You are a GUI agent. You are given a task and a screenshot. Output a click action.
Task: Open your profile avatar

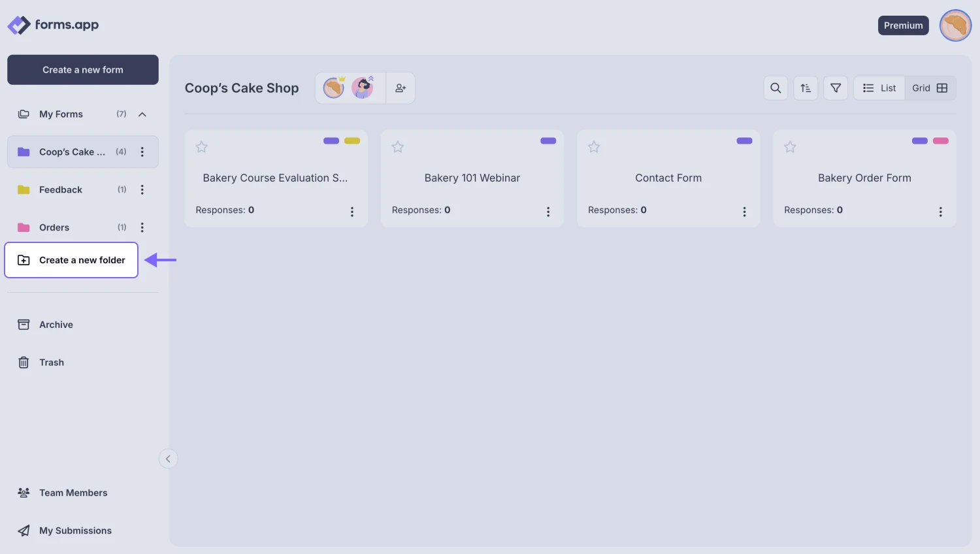click(955, 25)
